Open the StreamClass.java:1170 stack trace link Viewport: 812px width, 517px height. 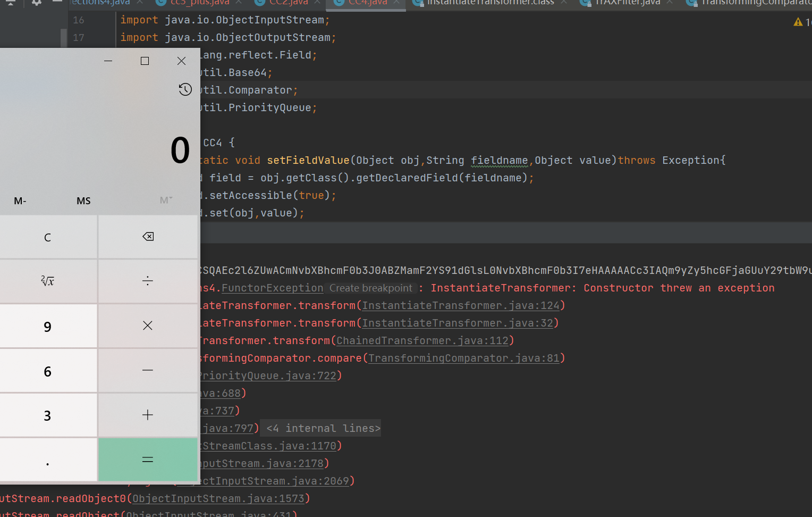[268, 446]
